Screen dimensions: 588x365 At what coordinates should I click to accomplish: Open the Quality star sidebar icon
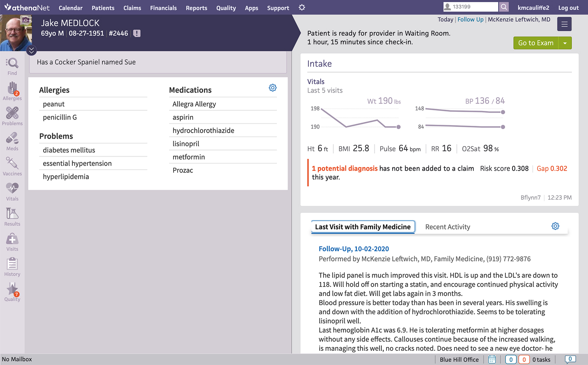click(x=12, y=292)
